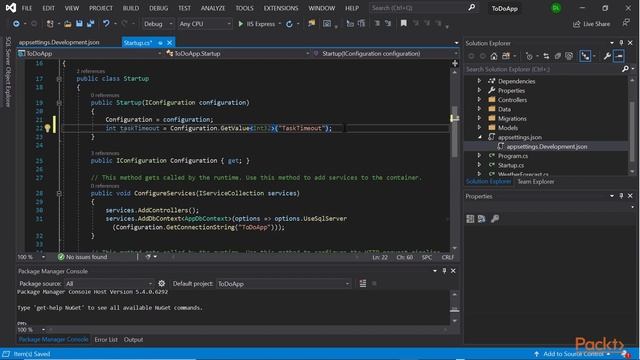The height and width of the screenshot is (360, 640).
Task: Click the New Project toolbar icon
Action: 50,24
